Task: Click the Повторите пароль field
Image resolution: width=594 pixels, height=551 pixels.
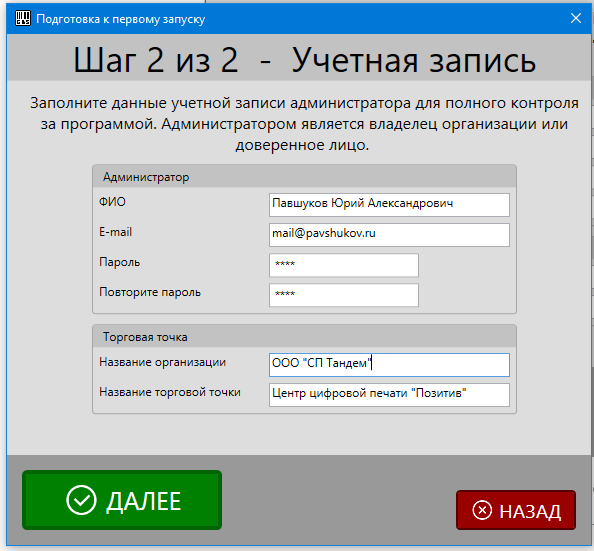Action: pos(344,295)
